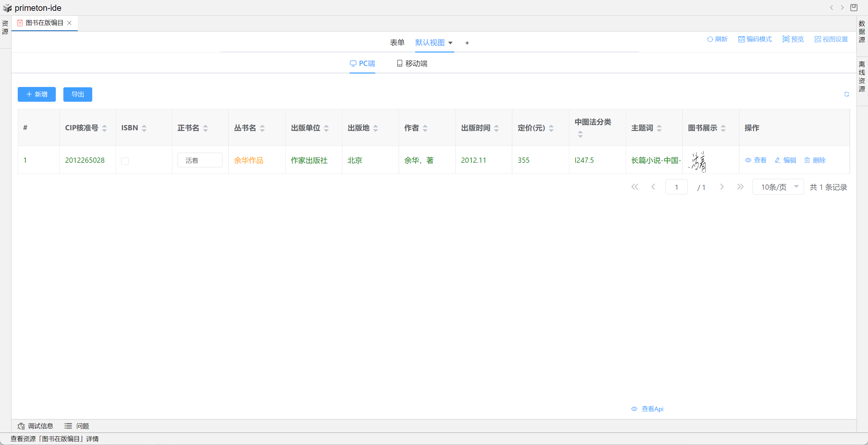Image resolution: width=868 pixels, height=445 pixels.
Task: Click the 新增 button
Action: [x=37, y=94]
